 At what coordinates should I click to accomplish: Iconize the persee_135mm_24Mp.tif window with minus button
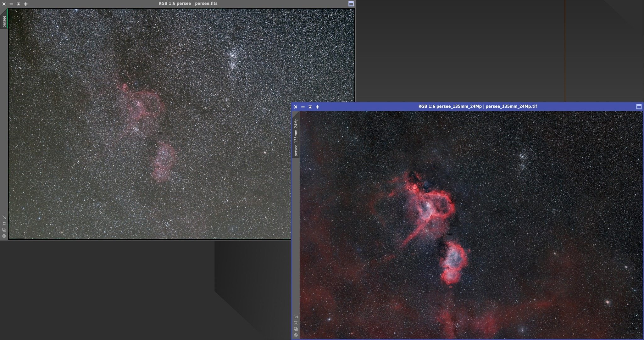[303, 107]
